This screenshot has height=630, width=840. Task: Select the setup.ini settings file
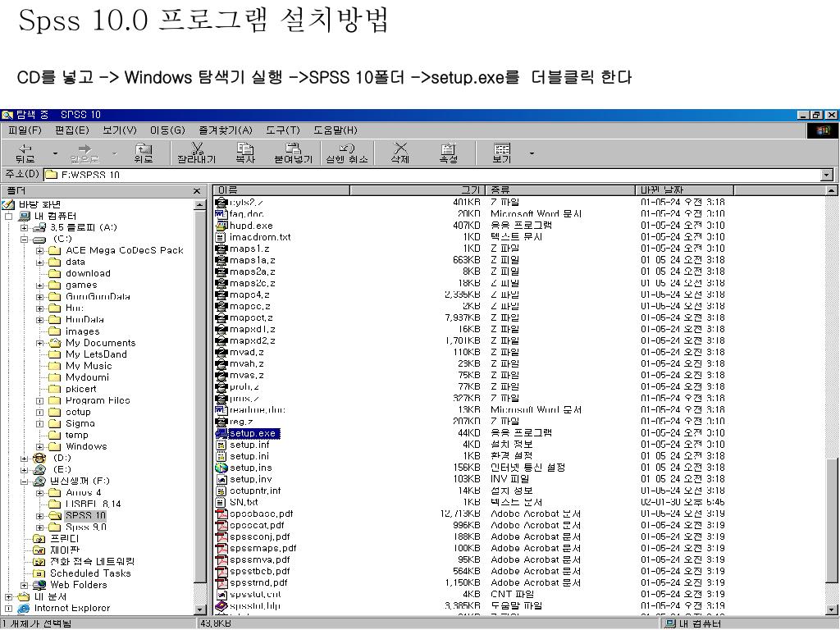click(249, 456)
